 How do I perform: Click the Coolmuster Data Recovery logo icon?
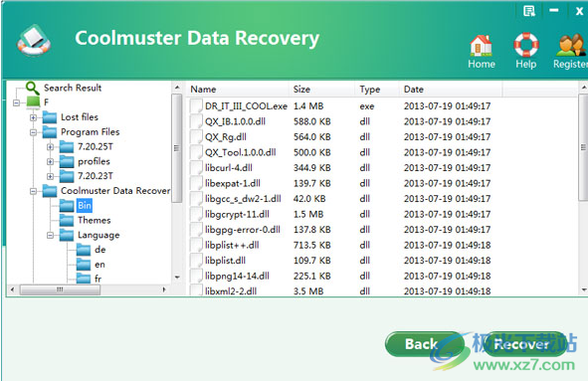click(x=34, y=40)
